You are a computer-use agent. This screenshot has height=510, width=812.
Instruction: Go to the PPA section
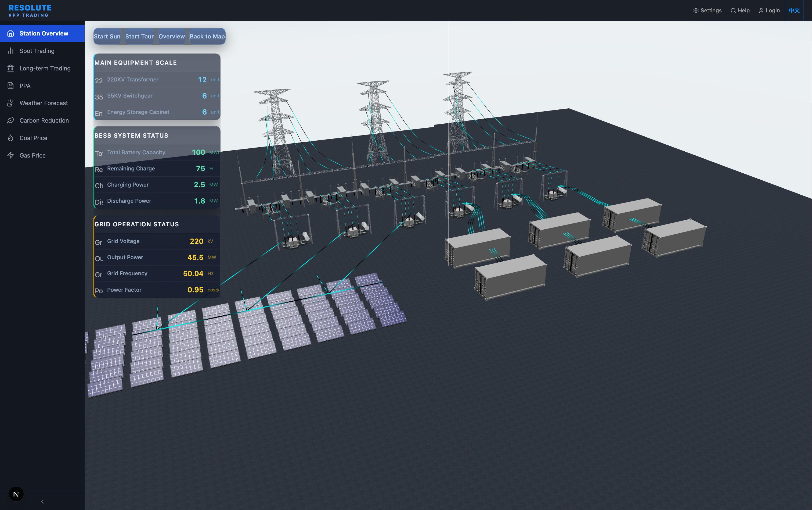(x=42, y=86)
